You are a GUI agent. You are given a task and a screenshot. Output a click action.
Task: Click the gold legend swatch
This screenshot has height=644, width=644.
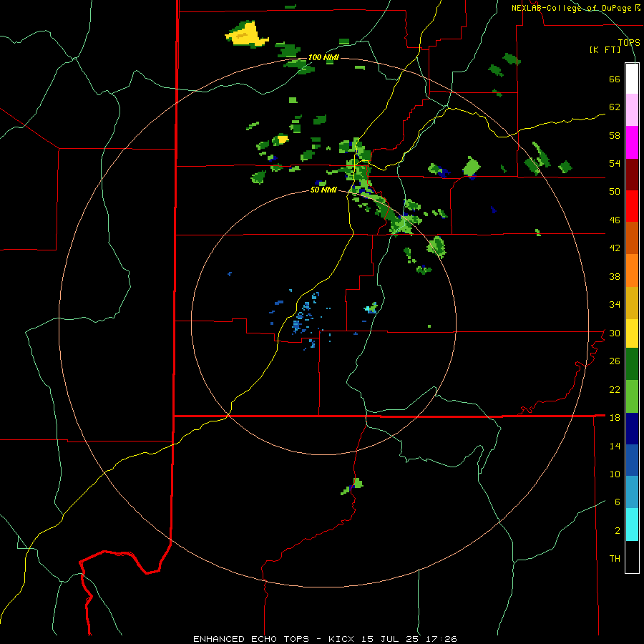632,303
